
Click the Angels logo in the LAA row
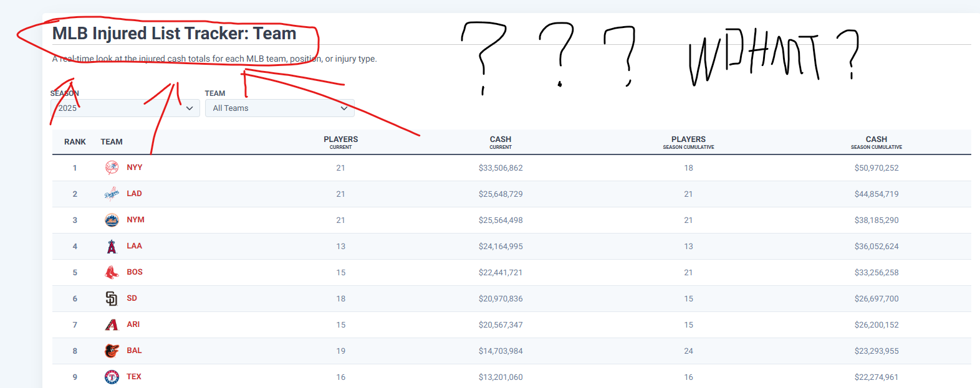coord(112,246)
